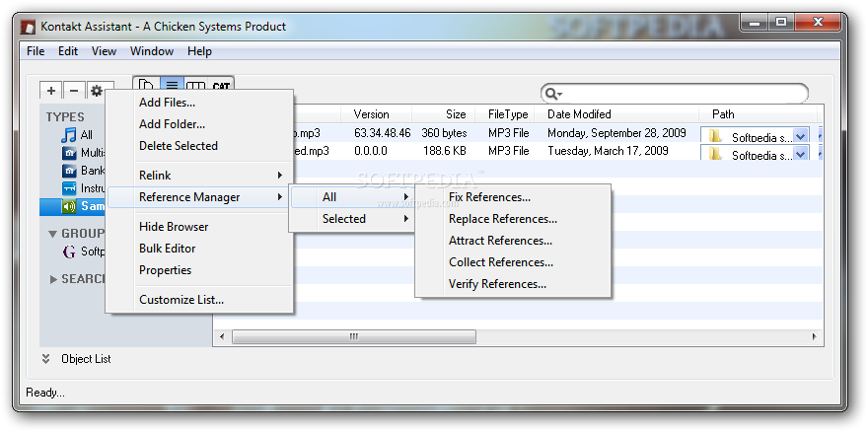Click folder icon in Tuesday row path
868x432 pixels.
coord(715,154)
